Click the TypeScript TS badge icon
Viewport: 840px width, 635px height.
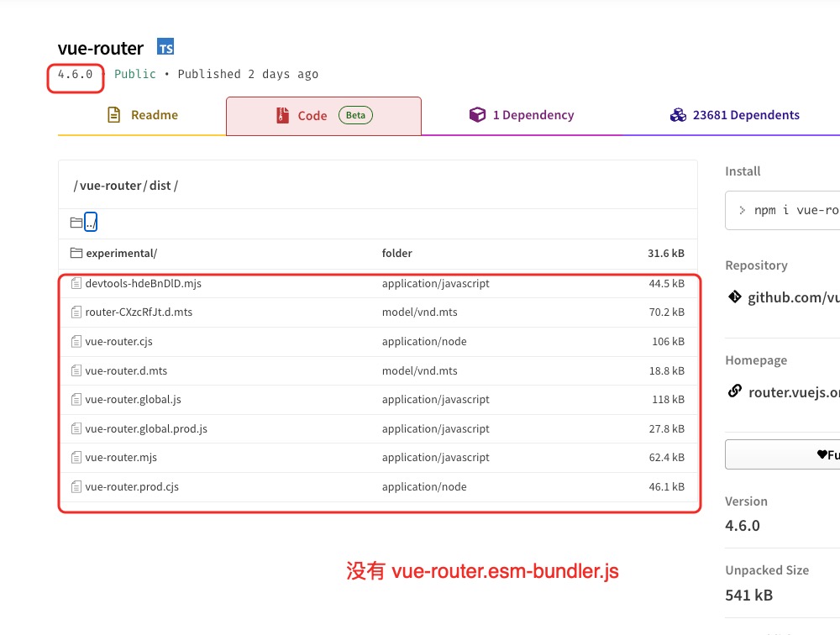pyautogui.click(x=165, y=47)
